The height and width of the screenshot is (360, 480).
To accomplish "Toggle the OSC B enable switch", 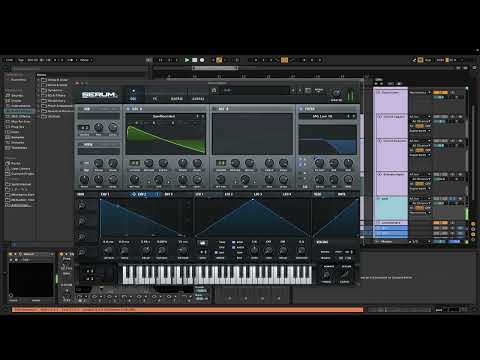I will pos(214,109).
